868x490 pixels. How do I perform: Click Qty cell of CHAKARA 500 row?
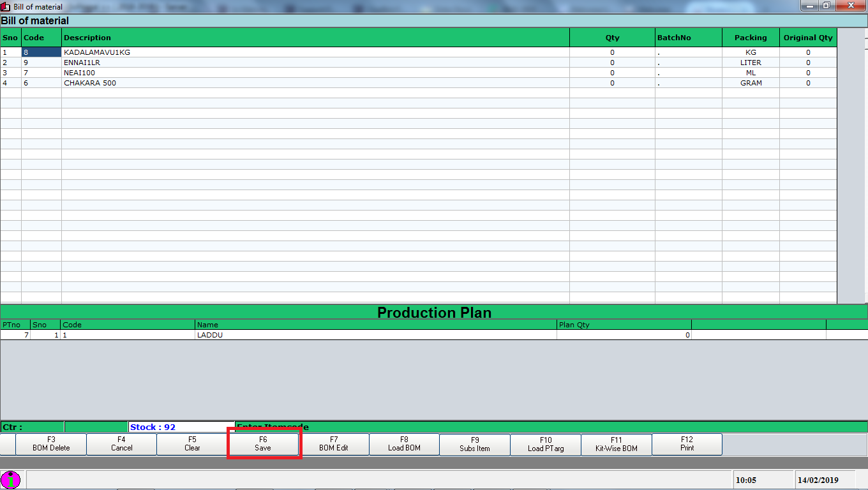(x=612, y=83)
